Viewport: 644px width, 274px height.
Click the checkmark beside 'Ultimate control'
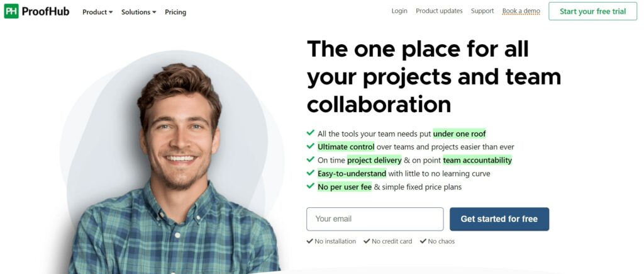pyautogui.click(x=311, y=146)
